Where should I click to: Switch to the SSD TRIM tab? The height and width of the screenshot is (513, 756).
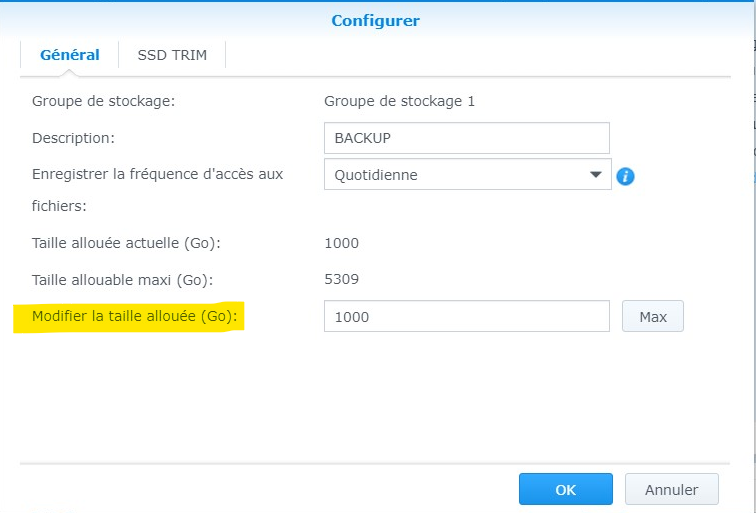(172, 55)
